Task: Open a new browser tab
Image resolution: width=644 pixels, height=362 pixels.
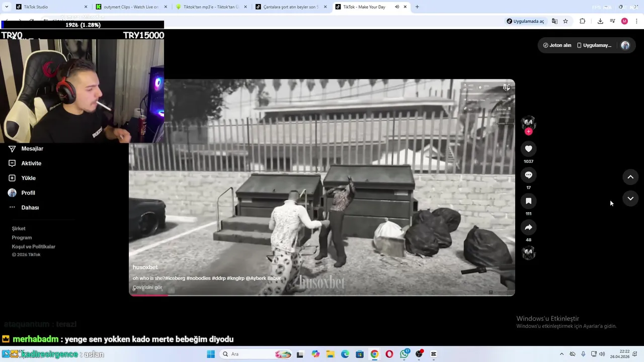Action: click(x=417, y=7)
